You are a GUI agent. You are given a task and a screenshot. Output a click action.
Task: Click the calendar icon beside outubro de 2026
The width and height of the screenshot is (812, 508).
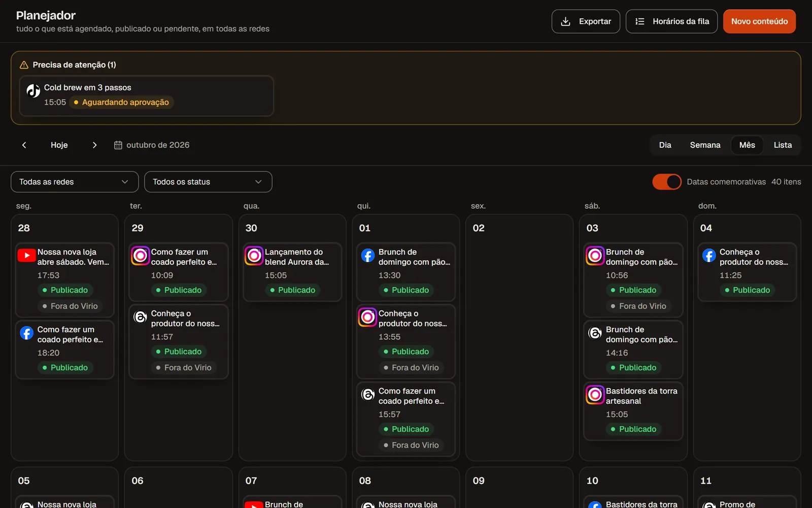point(118,145)
